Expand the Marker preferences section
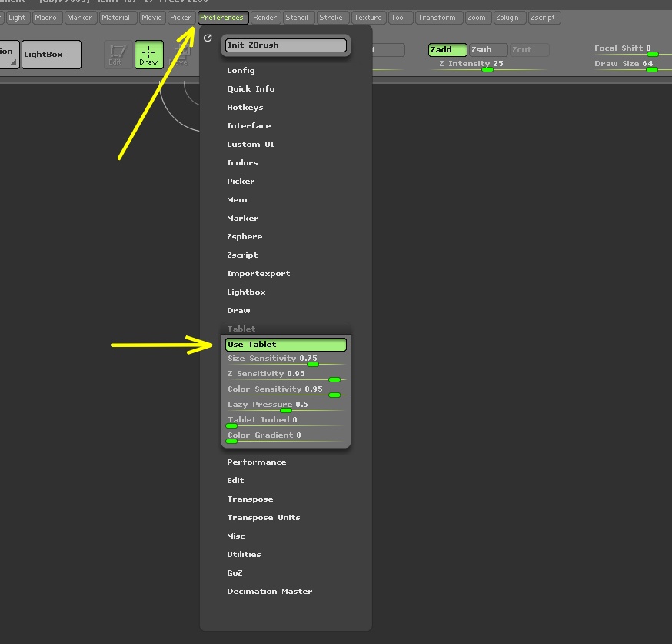 (x=242, y=218)
